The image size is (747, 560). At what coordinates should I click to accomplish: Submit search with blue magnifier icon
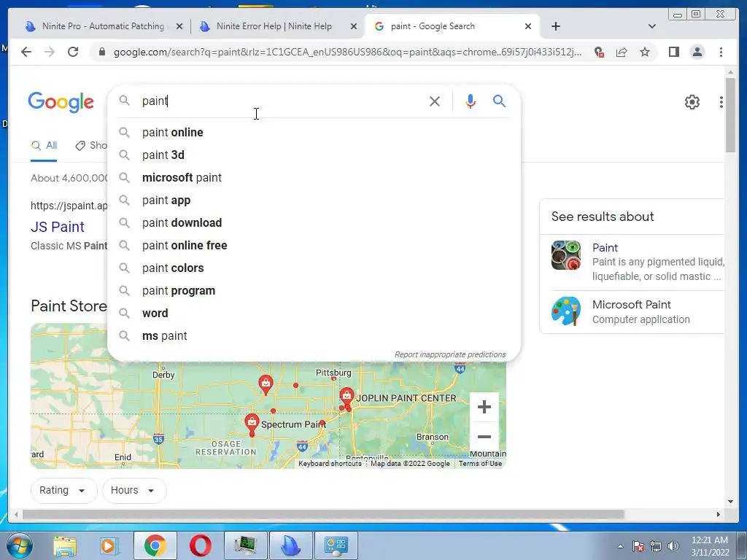tap(499, 101)
